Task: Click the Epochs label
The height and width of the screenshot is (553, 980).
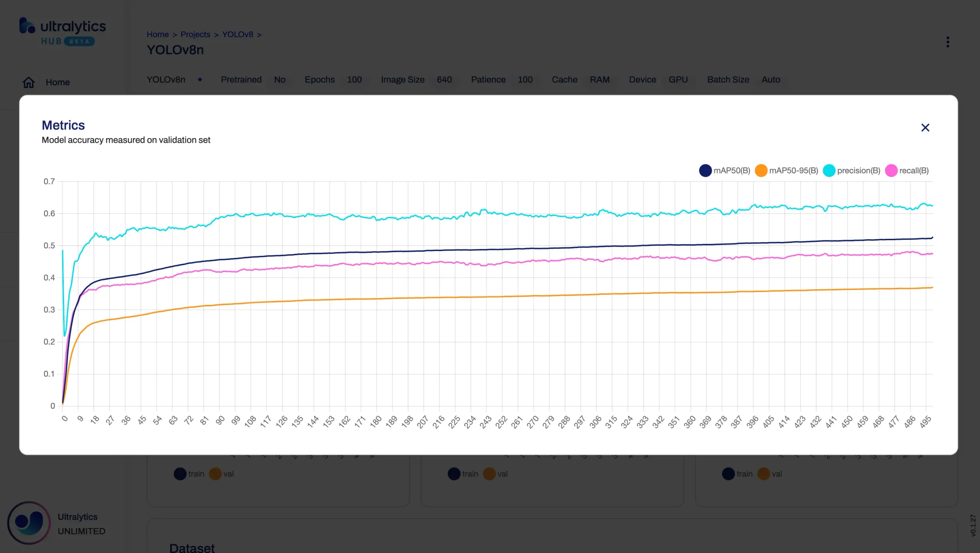Action: [x=320, y=80]
